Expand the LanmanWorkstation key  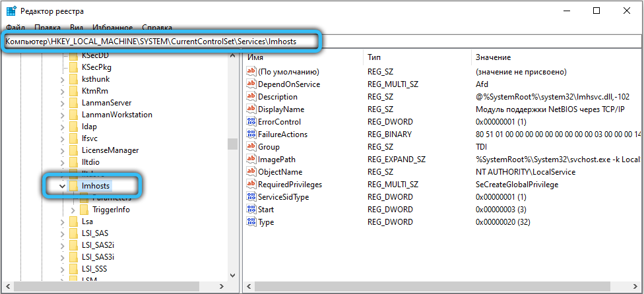click(x=62, y=115)
